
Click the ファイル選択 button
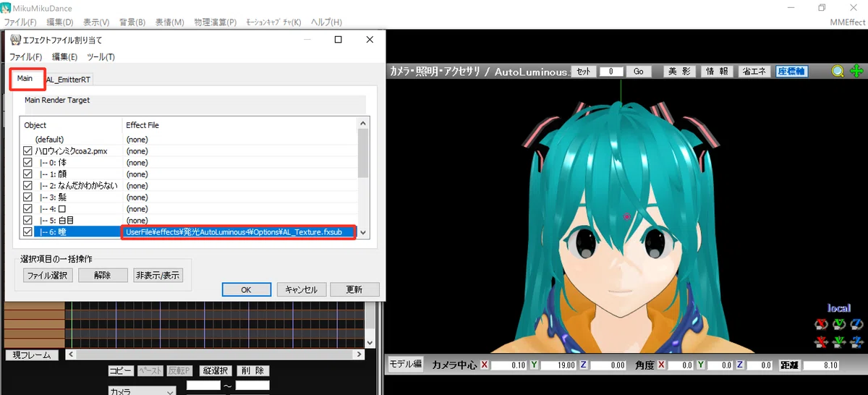[46, 275]
